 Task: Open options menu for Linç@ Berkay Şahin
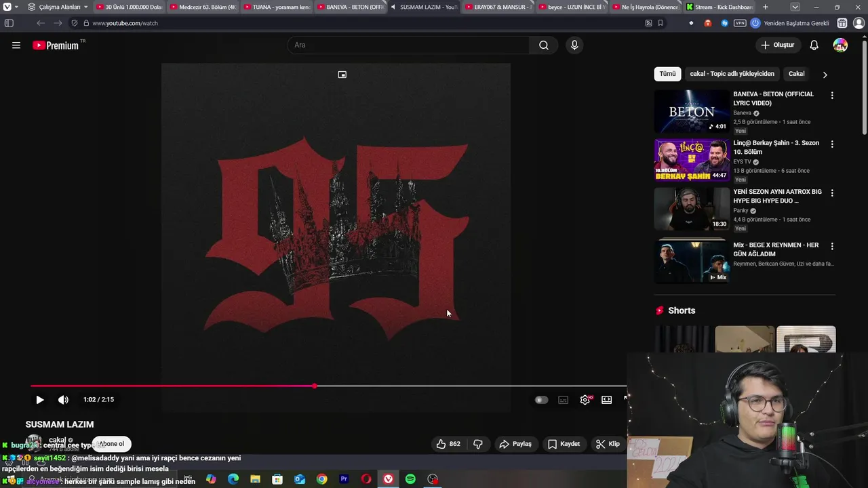tap(832, 144)
